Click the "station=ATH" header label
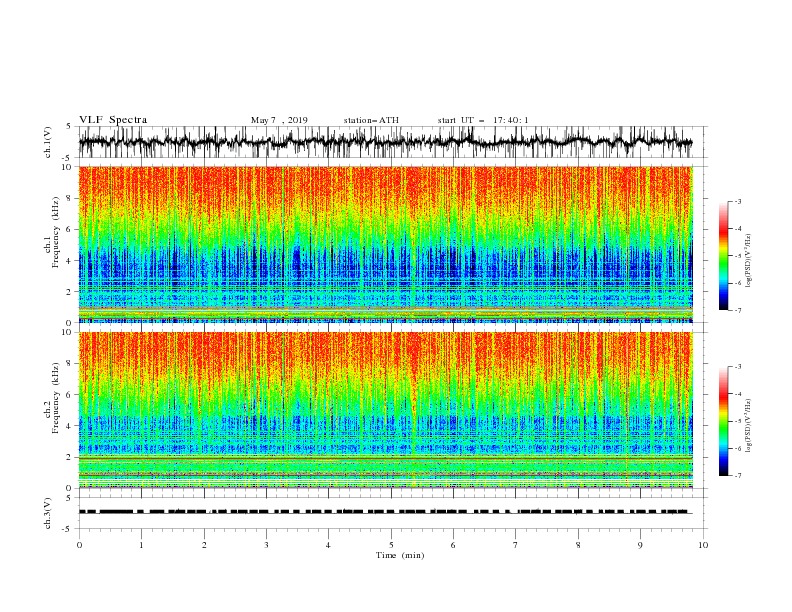The height and width of the screenshot is (612, 792). (x=371, y=120)
